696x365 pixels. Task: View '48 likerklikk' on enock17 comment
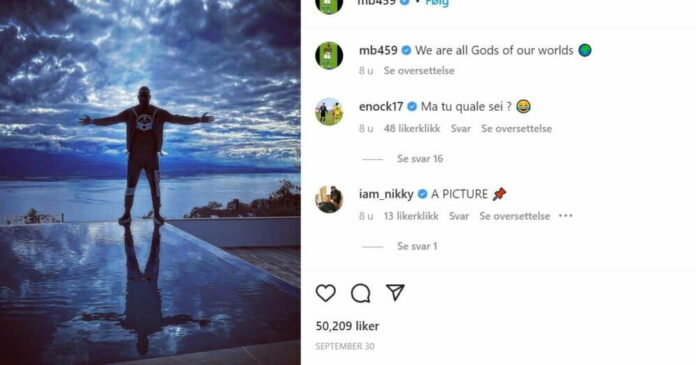(412, 128)
